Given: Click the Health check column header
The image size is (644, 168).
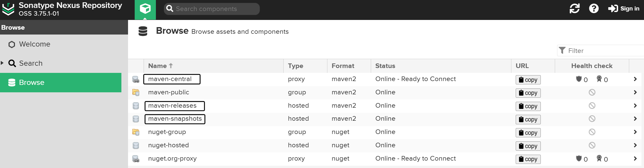Looking at the screenshot, I should pos(592,66).
